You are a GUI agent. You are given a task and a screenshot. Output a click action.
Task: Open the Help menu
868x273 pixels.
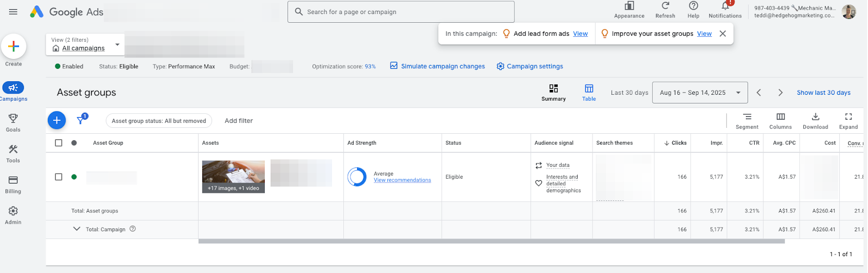[x=693, y=10]
